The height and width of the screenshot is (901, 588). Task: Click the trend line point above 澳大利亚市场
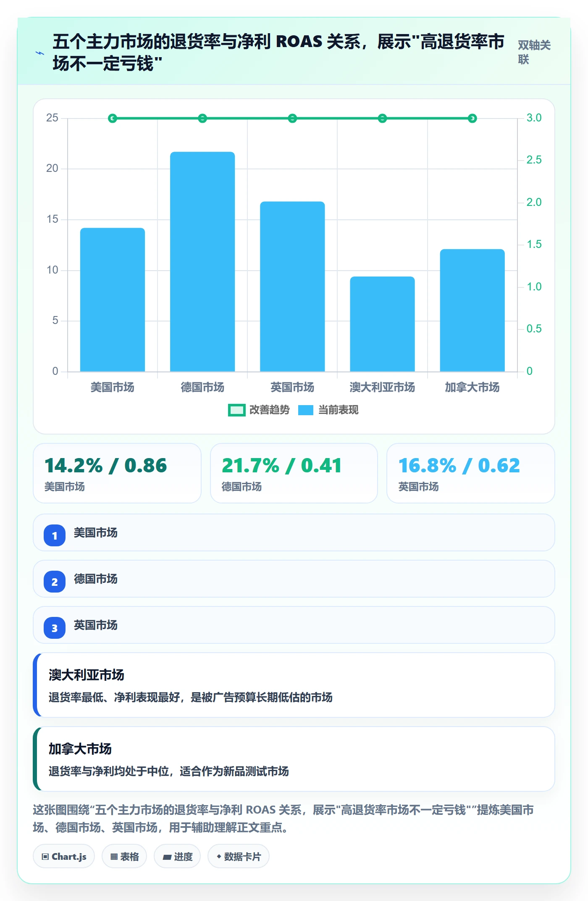pos(382,119)
